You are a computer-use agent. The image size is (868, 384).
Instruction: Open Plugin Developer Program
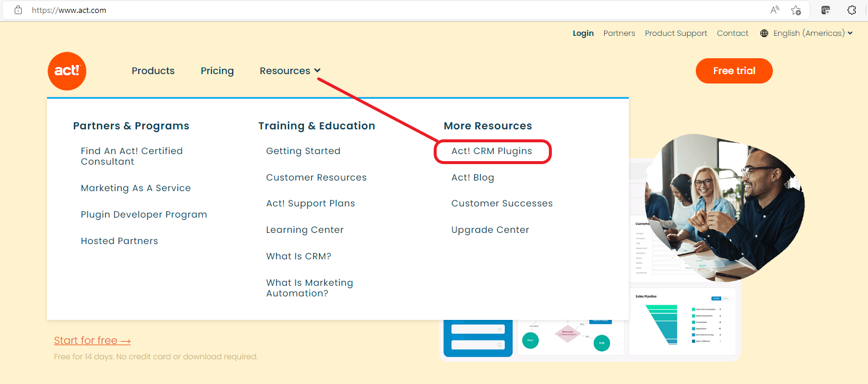(144, 215)
